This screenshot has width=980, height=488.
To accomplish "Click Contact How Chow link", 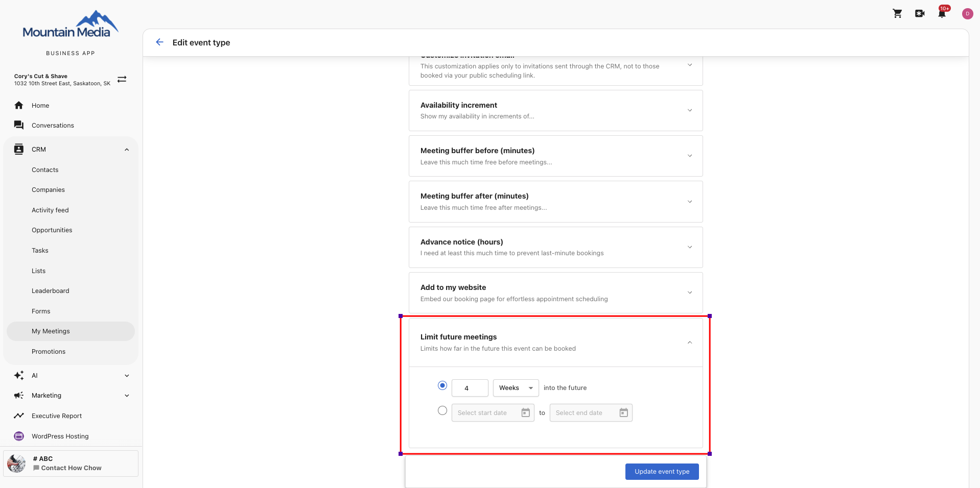I will tap(71, 468).
